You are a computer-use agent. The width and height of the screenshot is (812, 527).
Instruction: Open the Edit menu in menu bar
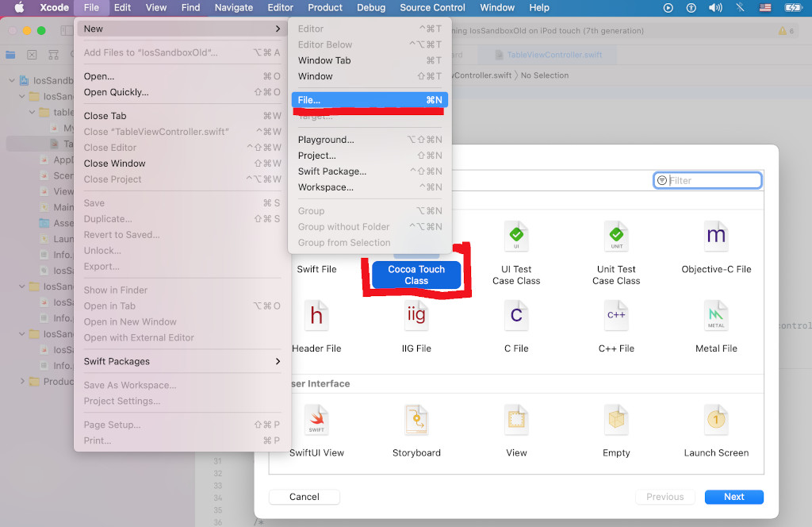122,7
